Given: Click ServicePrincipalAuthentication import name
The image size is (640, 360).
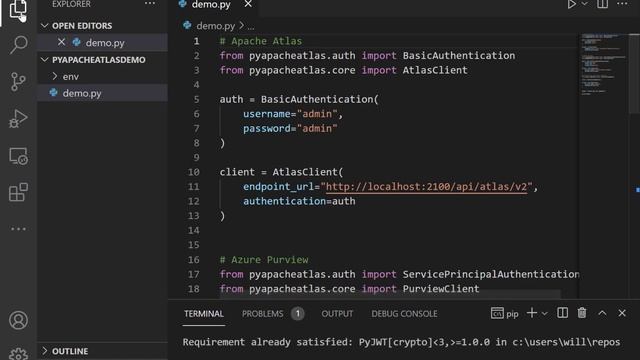Looking at the screenshot, I should point(491,274).
